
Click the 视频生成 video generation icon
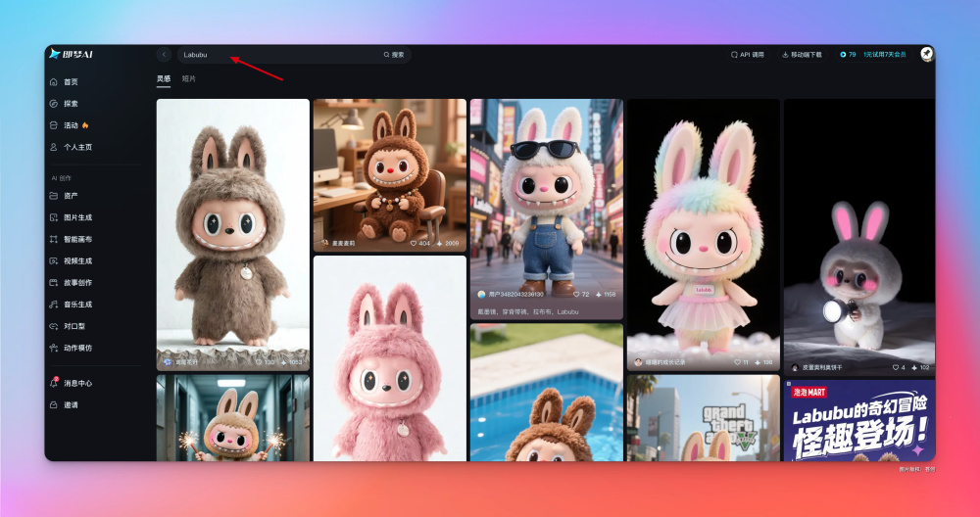[x=54, y=261]
